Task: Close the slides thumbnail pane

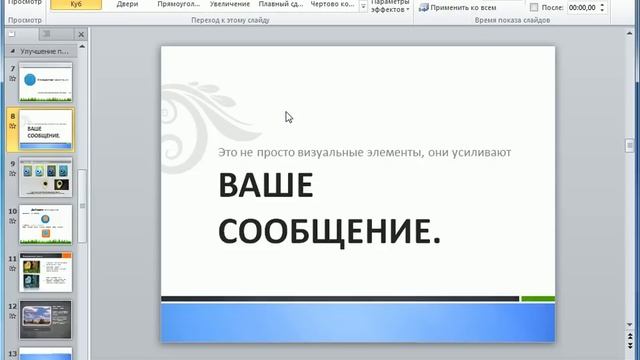Action: pos(81,35)
